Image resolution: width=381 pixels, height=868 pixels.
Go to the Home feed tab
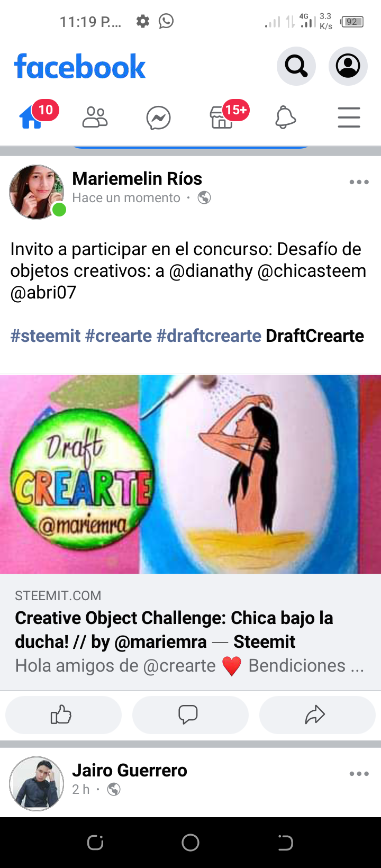[x=32, y=117]
